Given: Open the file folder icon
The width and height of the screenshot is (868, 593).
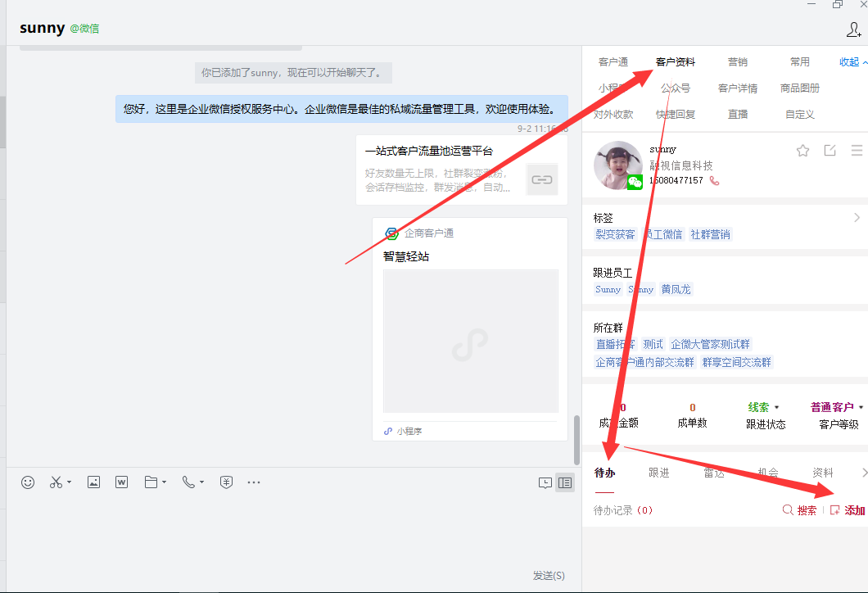Looking at the screenshot, I should [151, 482].
